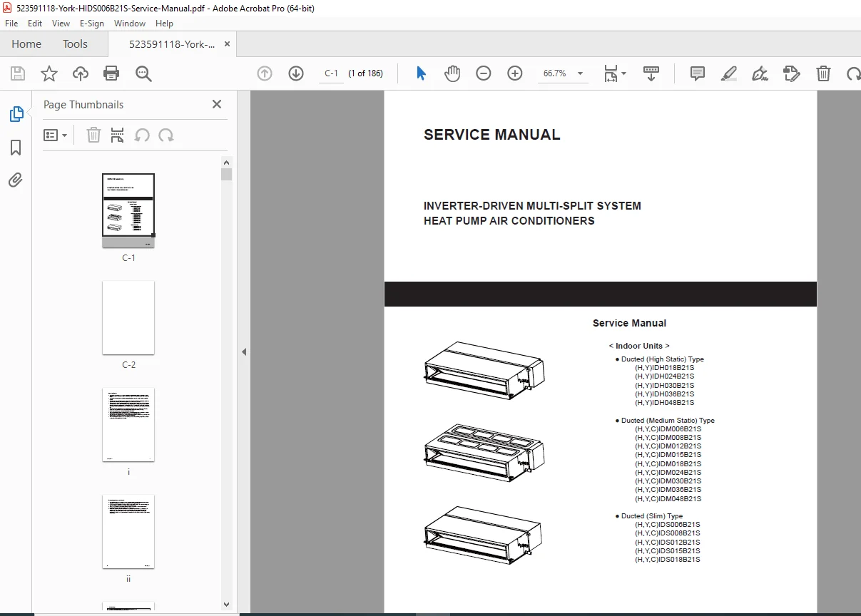861x616 pixels.
Task: Click the Ducted (Medium Static) Type text
Action: [x=668, y=421]
